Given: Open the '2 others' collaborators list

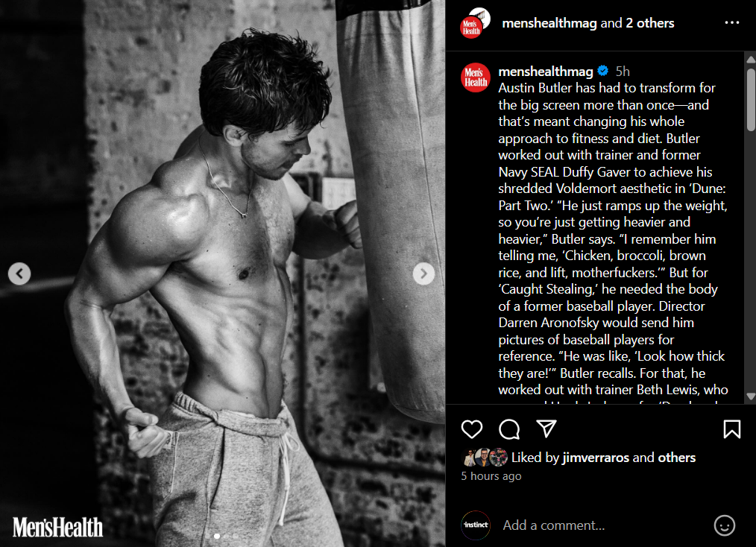Looking at the screenshot, I should point(649,23).
